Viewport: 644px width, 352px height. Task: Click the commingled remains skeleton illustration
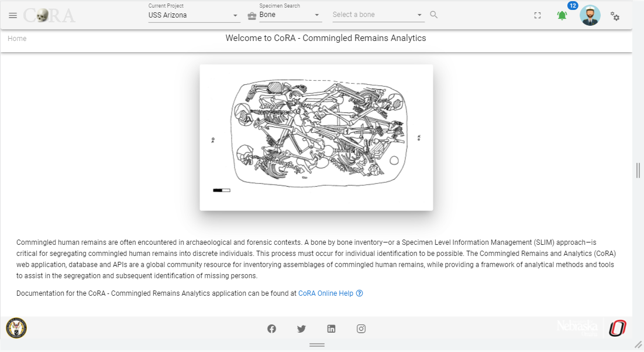(x=316, y=138)
